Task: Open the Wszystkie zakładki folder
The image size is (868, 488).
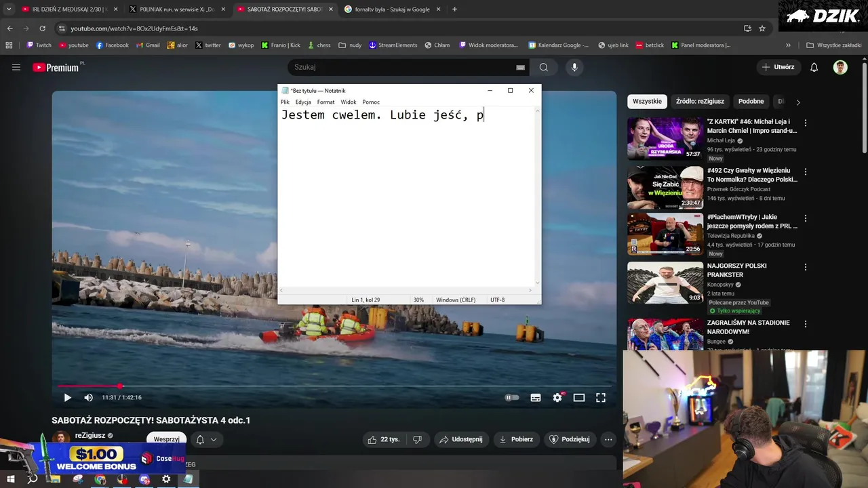Action: click(x=833, y=45)
